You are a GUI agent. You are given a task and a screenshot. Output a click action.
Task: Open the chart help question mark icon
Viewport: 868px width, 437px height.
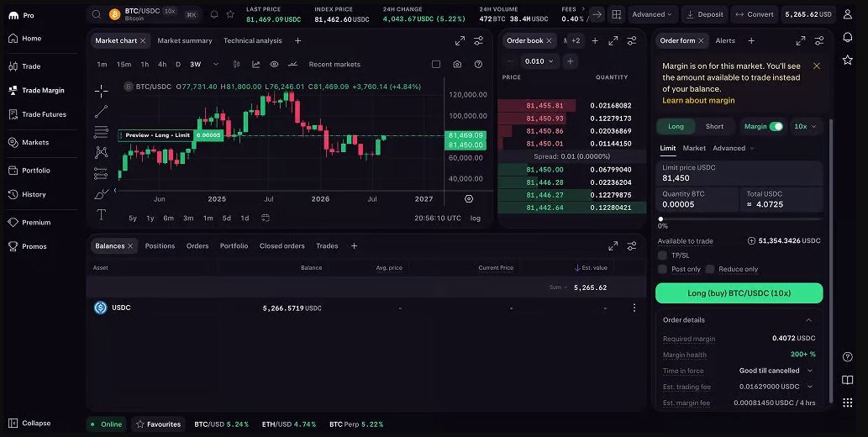[x=478, y=64]
